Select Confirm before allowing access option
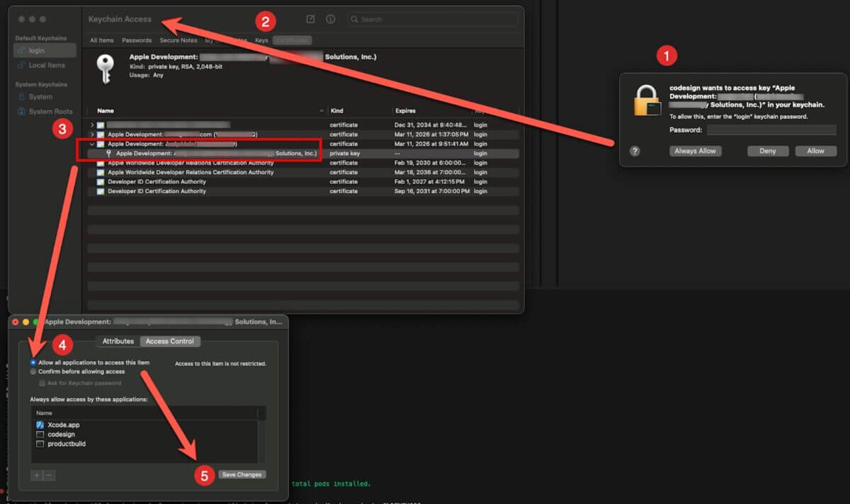The width and height of the screenshot is (850, 504). (x=33, y=372)
